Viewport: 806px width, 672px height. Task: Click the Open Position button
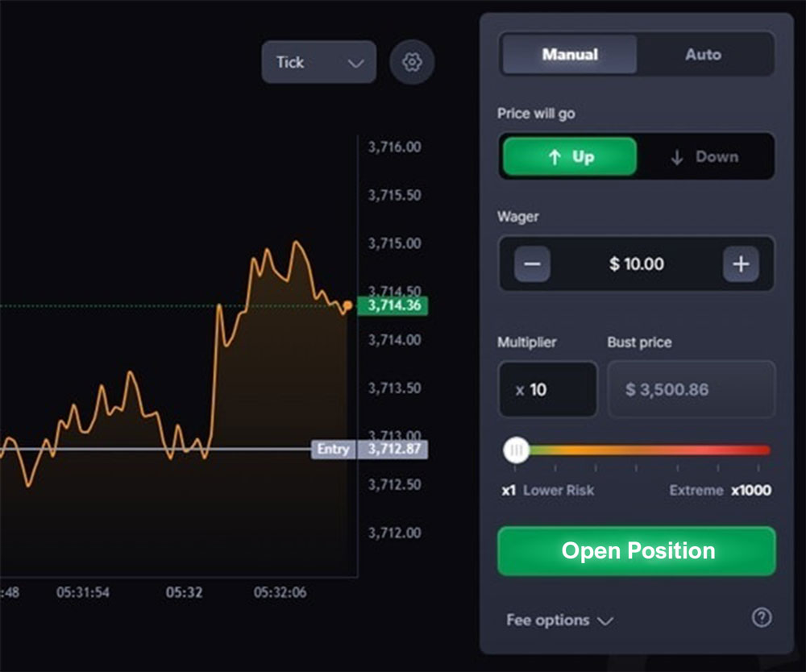(x=636, y=551)
